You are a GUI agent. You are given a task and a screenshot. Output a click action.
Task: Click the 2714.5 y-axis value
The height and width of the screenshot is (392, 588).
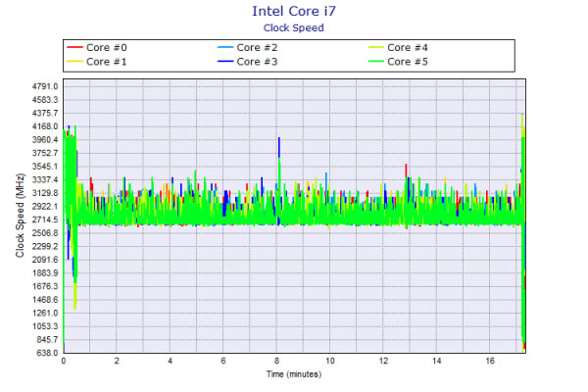(45, 220)
